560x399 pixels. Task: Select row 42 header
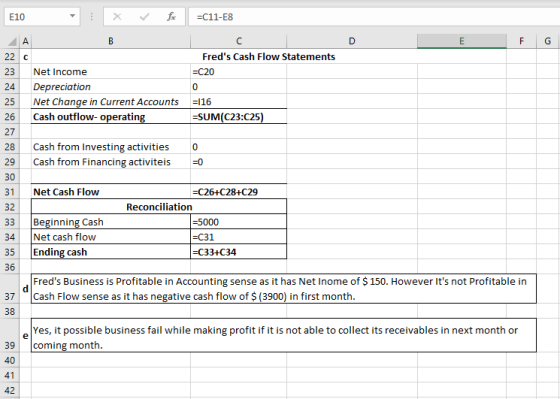coord(10,390)
